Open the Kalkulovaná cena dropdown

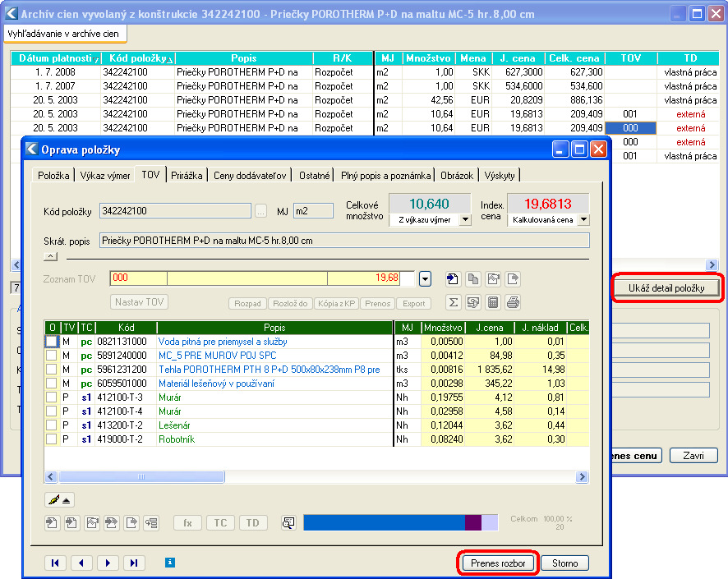click(x=584, y=219)
